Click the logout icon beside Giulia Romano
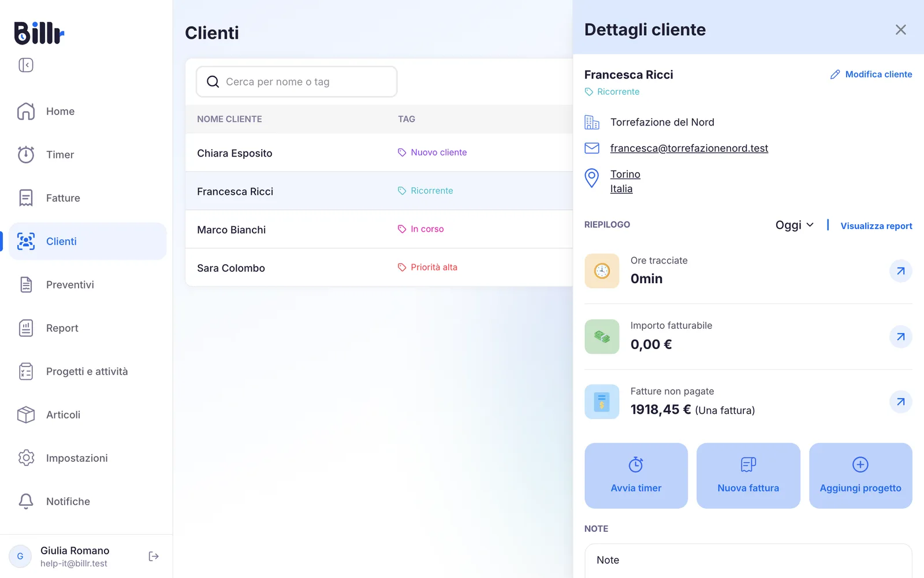Screen dimensions: 924x578 pyautogui.click(x=154, y=556)
